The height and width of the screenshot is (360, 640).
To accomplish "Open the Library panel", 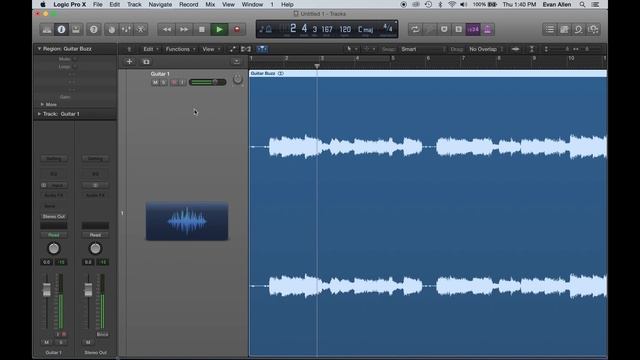I will tap(47, 29).
